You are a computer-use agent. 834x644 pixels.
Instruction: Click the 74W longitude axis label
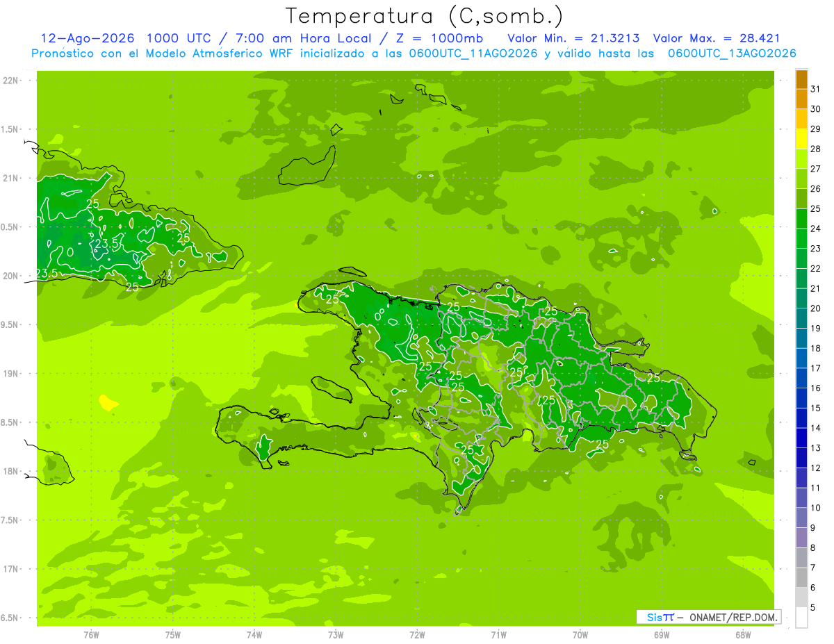click(x=254, y=635)
